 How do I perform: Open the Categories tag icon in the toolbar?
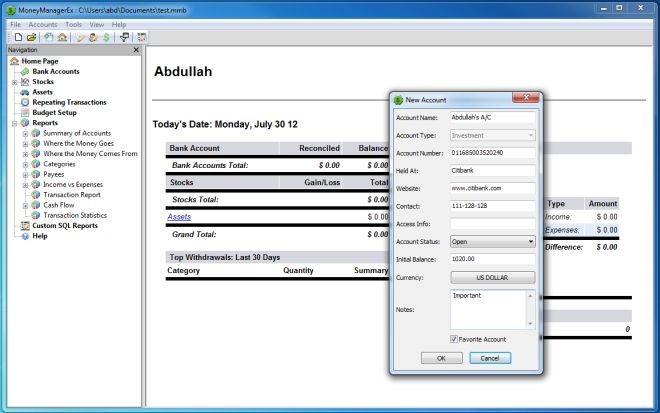[x=80, y=37]
